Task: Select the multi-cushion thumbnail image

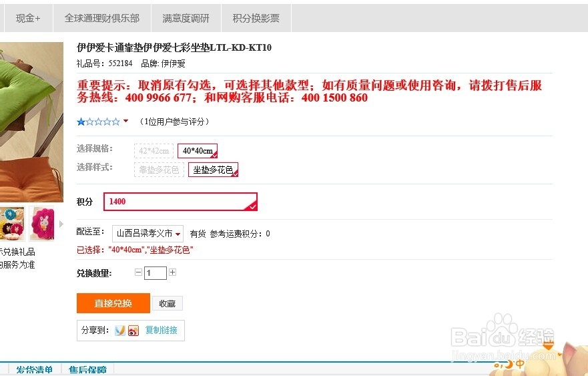Action: pyautogui.click(x=12, y=224)
